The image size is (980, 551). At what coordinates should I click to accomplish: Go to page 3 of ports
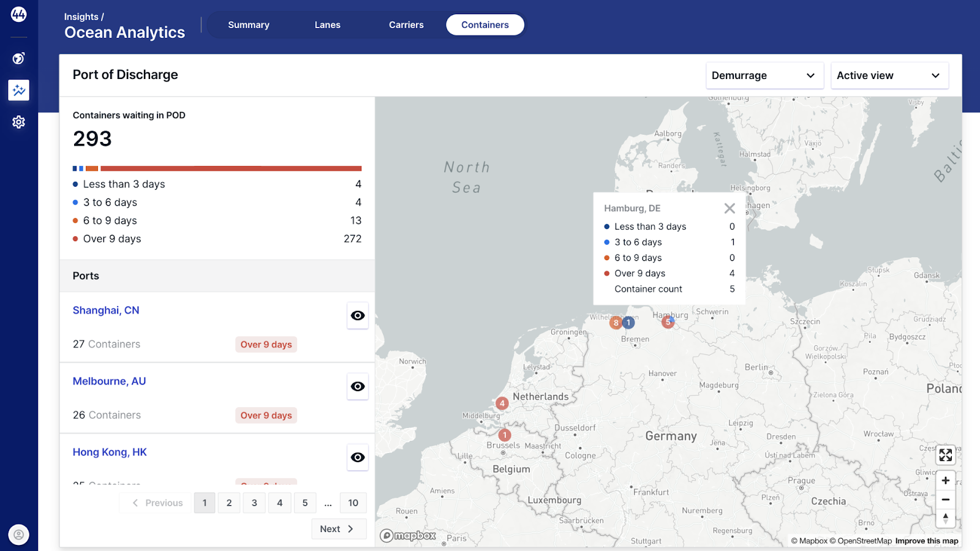coord(254,503)
